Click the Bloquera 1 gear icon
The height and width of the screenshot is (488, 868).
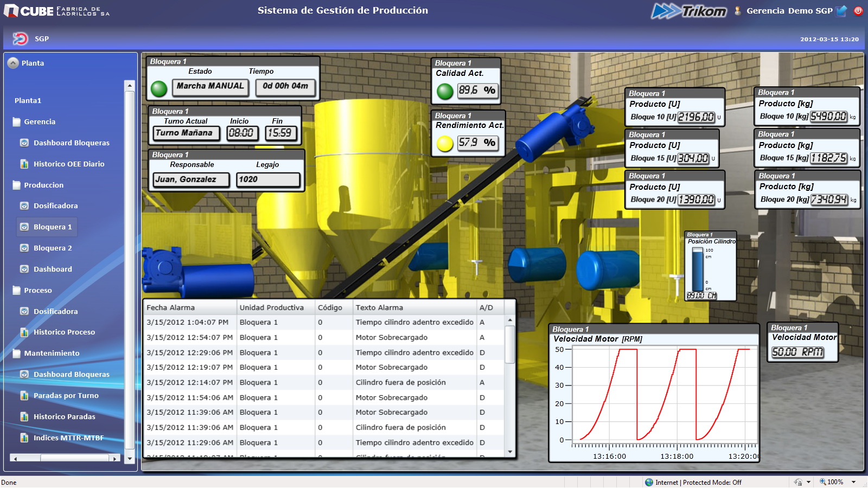tap(24, 227)
